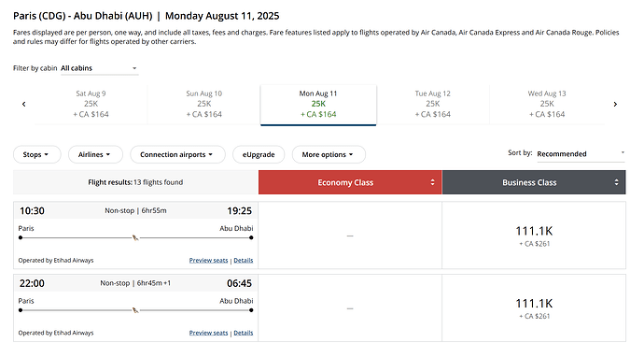Select the Tue Aug 12 date tab
Viewport: 644px width, 343px height.
(432, 104)
